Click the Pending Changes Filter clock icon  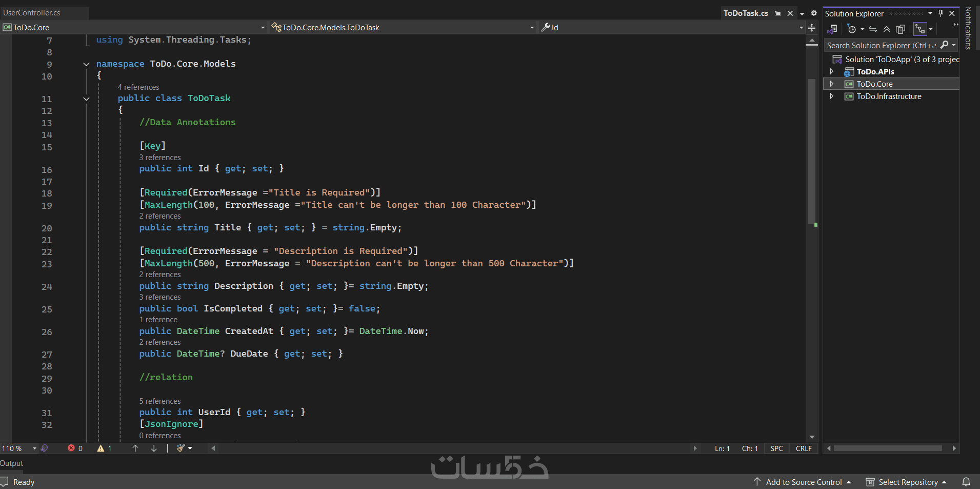pyautogui.click(x=852, y=29)
